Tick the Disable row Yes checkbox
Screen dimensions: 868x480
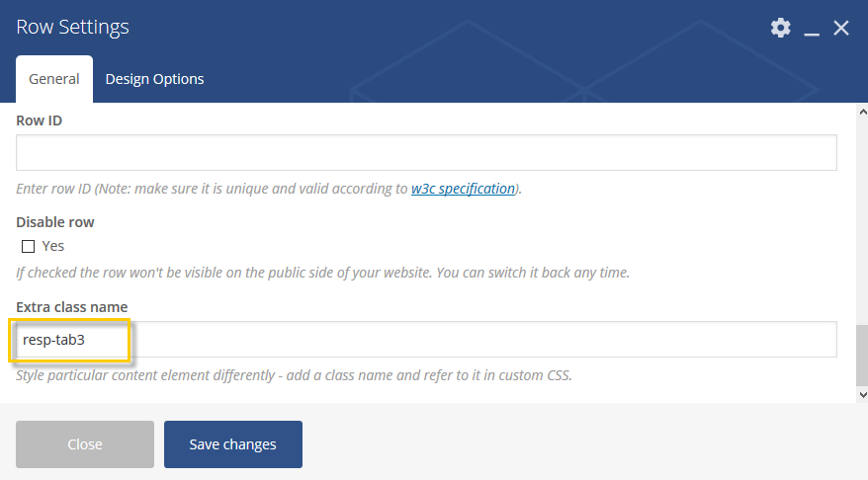[29, 246]
